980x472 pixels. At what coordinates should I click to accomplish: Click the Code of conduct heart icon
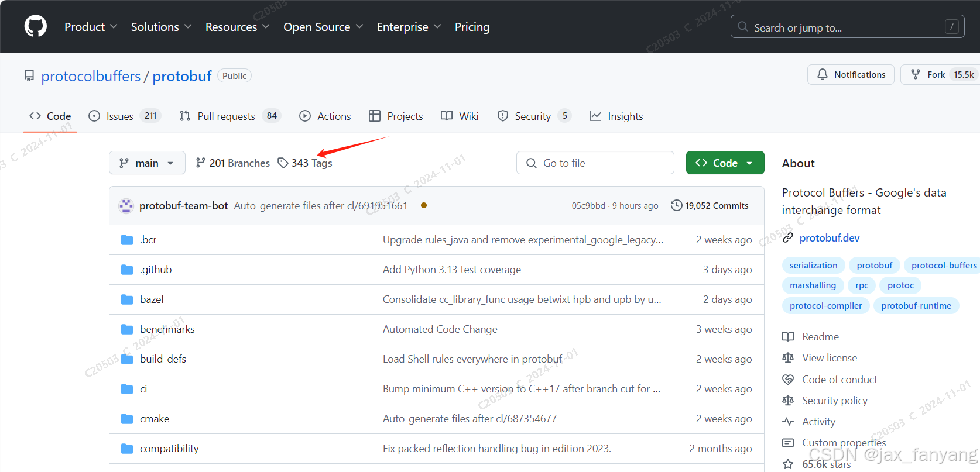tap(788, 379)
